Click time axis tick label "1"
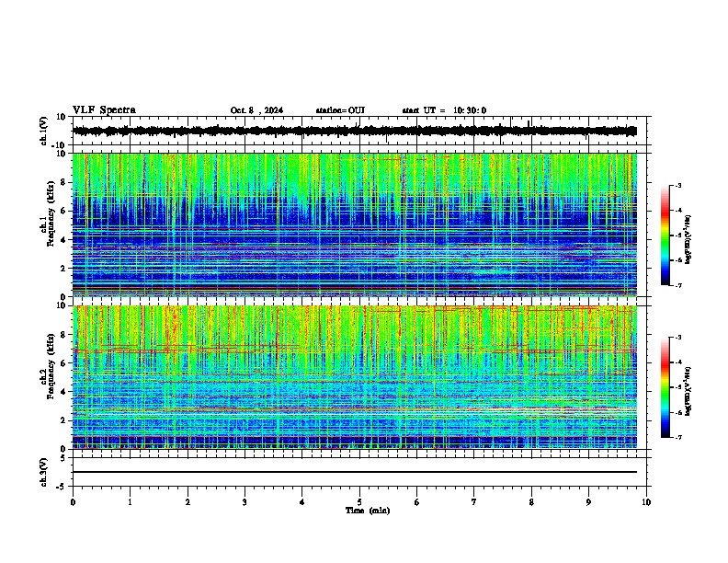728x563 pixels. click(x=130, y=502)
